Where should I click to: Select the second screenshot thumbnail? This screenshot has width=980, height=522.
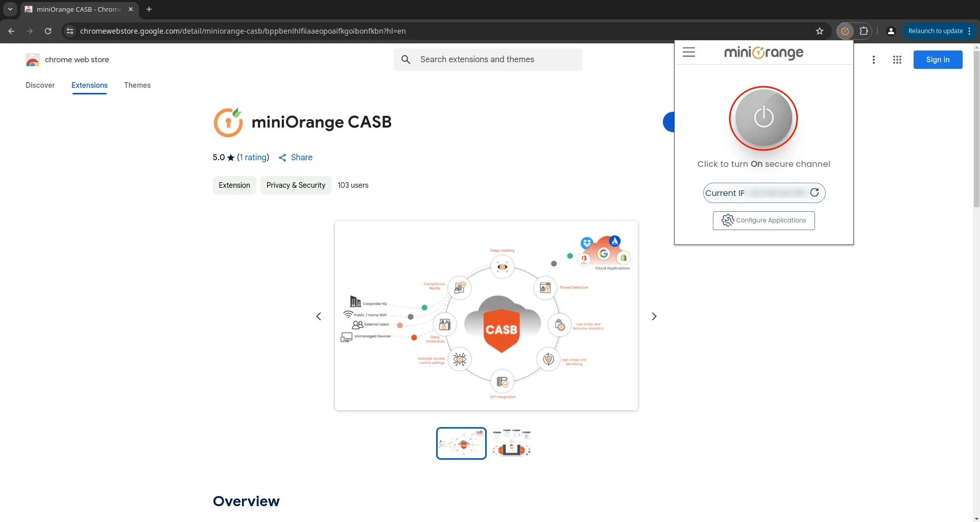(511, 443)
